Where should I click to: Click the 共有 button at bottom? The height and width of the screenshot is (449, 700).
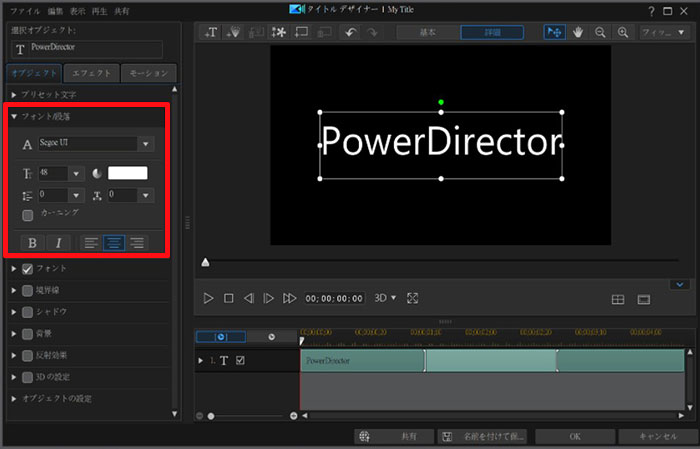coord(394,436)
